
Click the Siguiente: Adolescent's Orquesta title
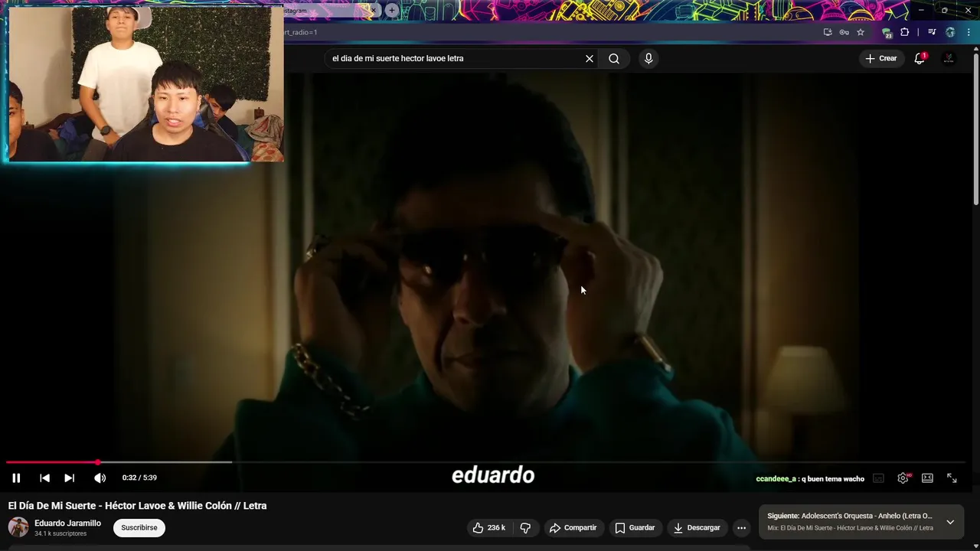tap(850, 516)
